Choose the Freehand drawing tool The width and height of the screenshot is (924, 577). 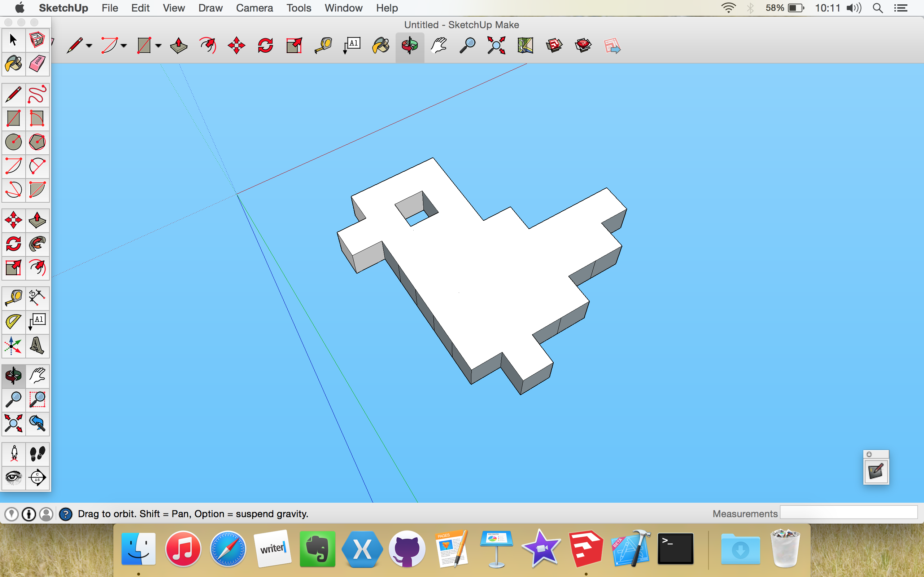coord(37,94)
